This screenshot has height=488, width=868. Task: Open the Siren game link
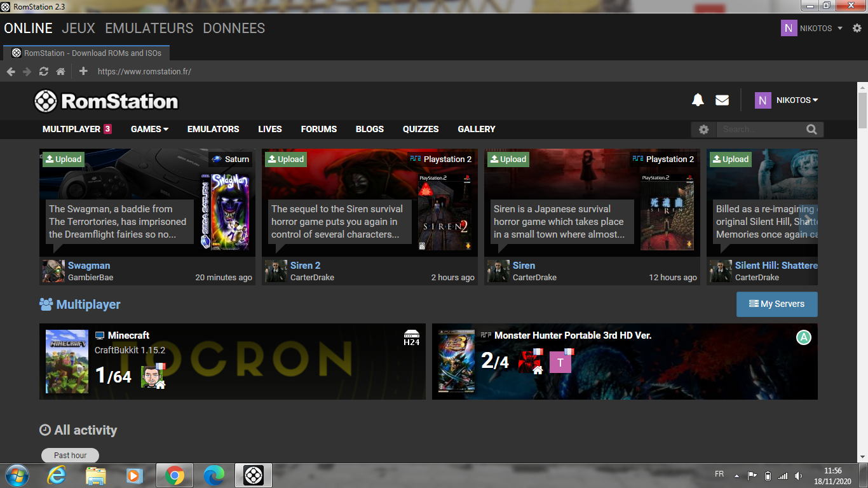point(524,266)
